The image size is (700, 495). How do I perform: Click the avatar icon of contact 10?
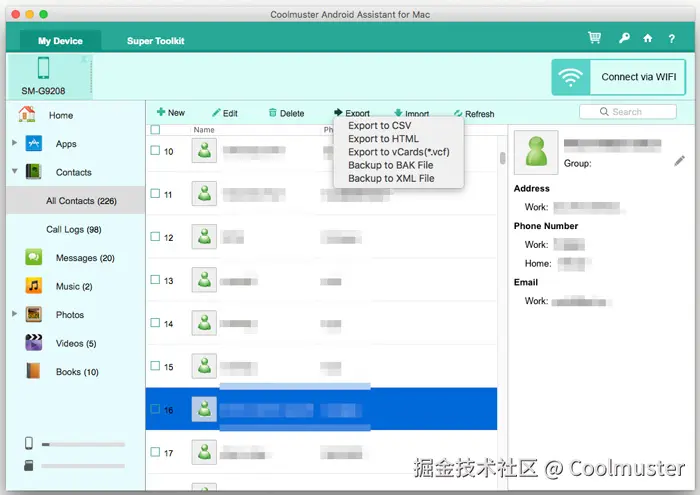204,150
